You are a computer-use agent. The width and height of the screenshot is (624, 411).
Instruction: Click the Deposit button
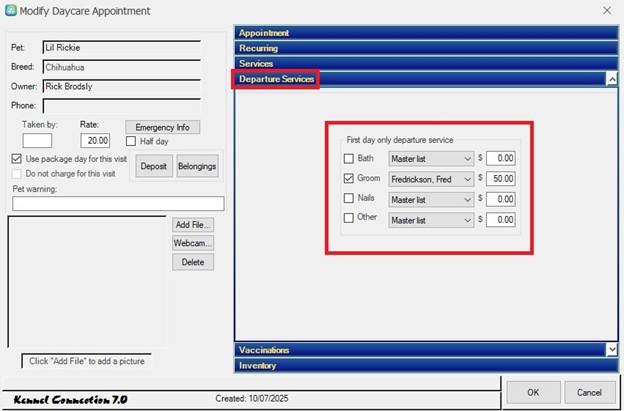[154, 166]
